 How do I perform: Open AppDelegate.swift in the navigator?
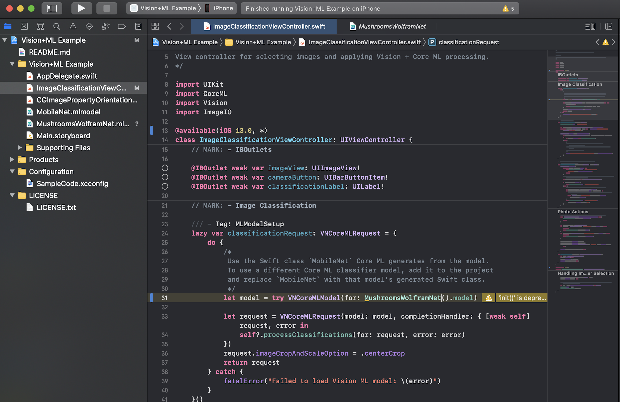68,76
